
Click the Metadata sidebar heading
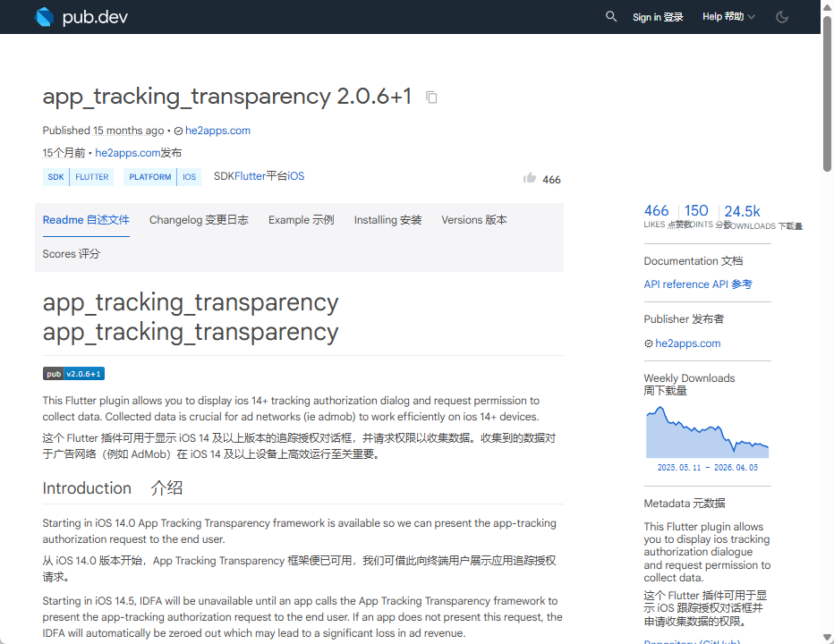pyautogui.click(x=685, y=504)
